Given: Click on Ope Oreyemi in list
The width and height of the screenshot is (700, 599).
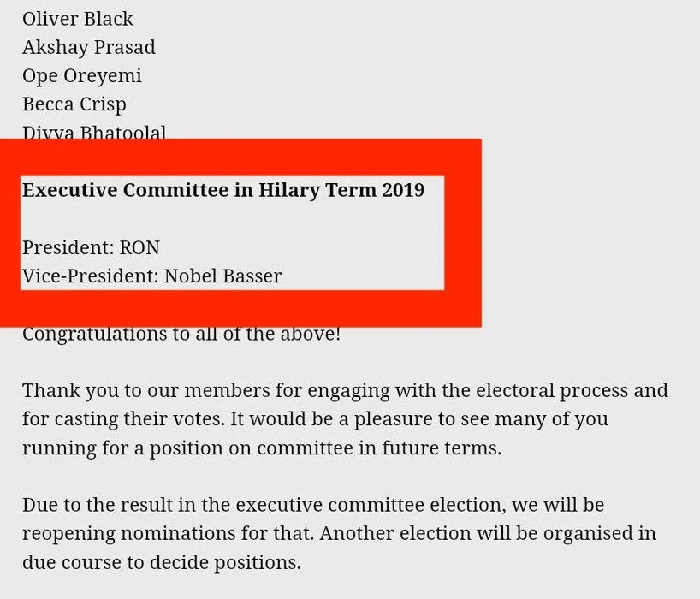Looking at the screenshot, I should [x=82, y=76].
